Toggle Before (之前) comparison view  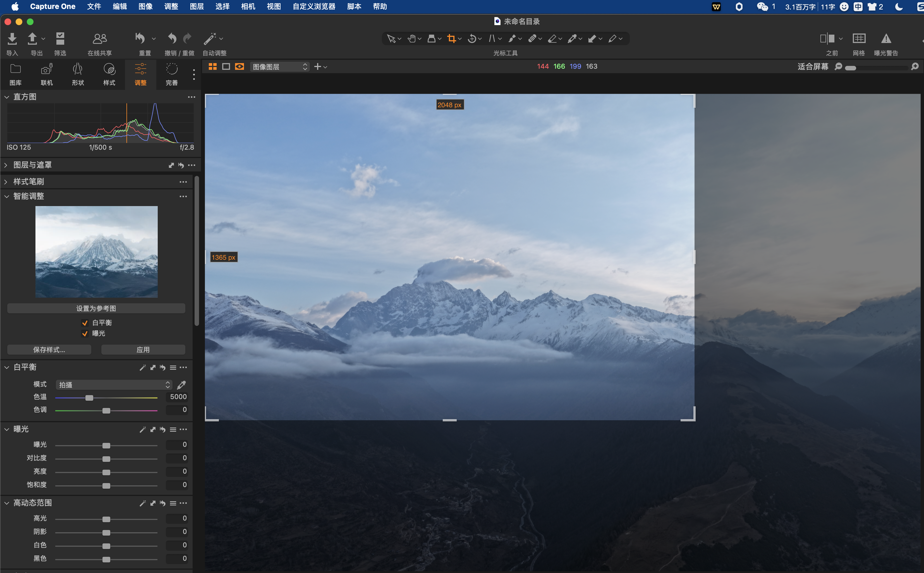(x=827, y=38)
